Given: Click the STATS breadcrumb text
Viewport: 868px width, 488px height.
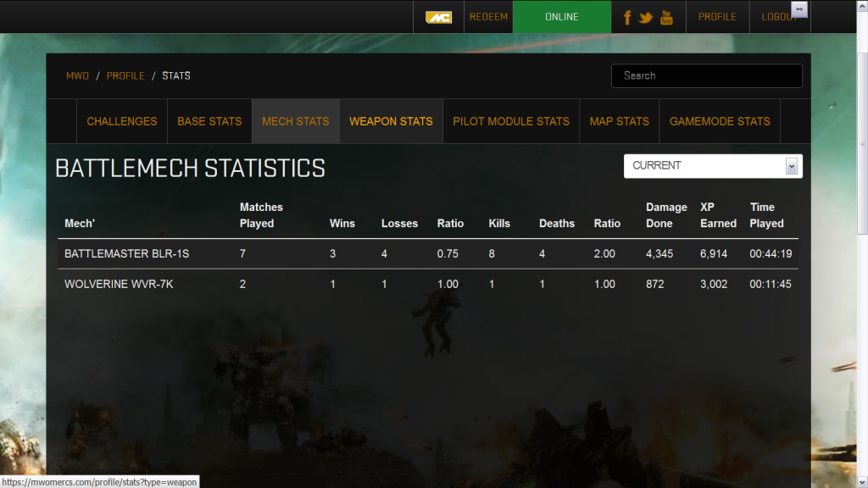Looking at the screenshot, I should tap(176, 75).
